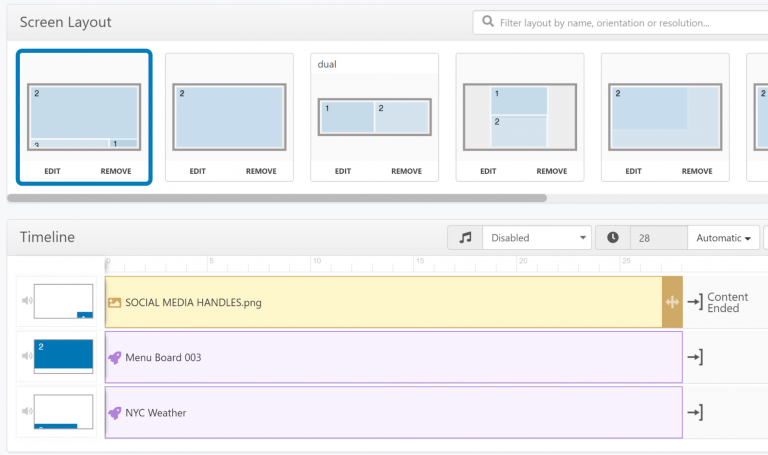Viewport: 768px width, 455px height.
Task: Click REMOVE on the dual layout
Action: click(x=407, y=171)
